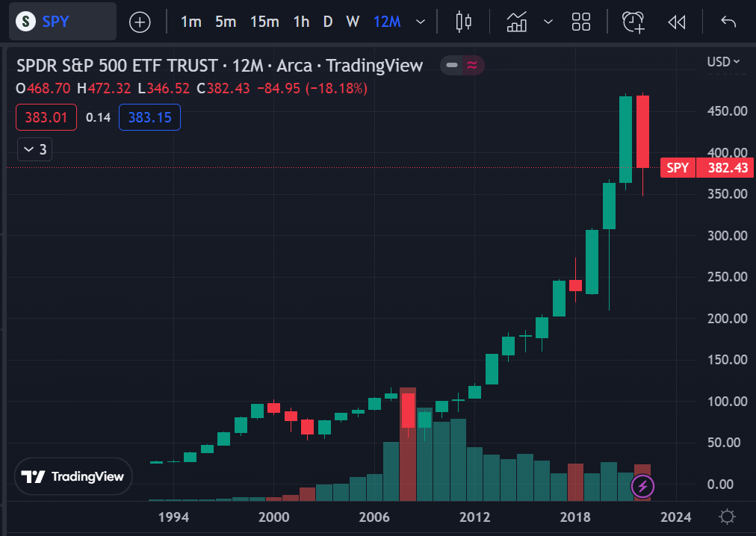Click the 1994 label on time axis
Screen dimensions: 756x536
point(173,517)
